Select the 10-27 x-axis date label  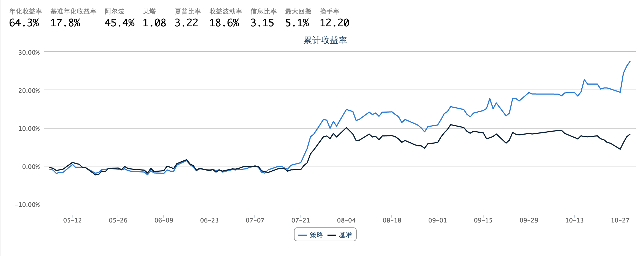click(x=620, y=220)
